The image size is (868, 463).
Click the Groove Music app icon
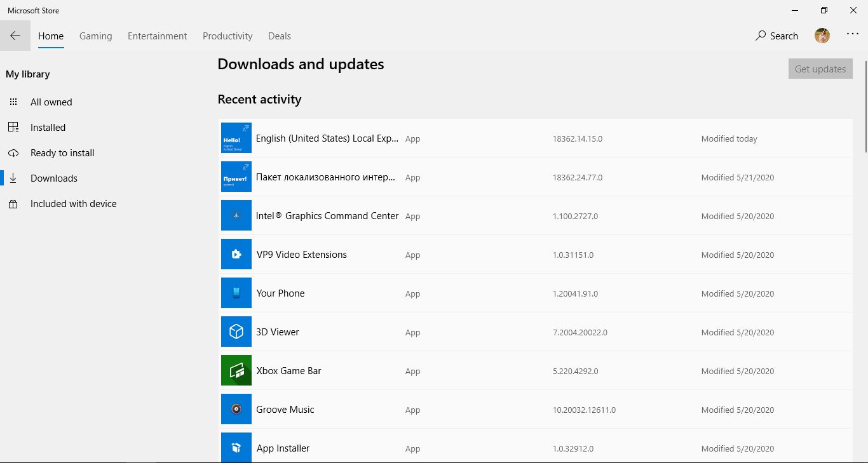click(x=236, y=410)
